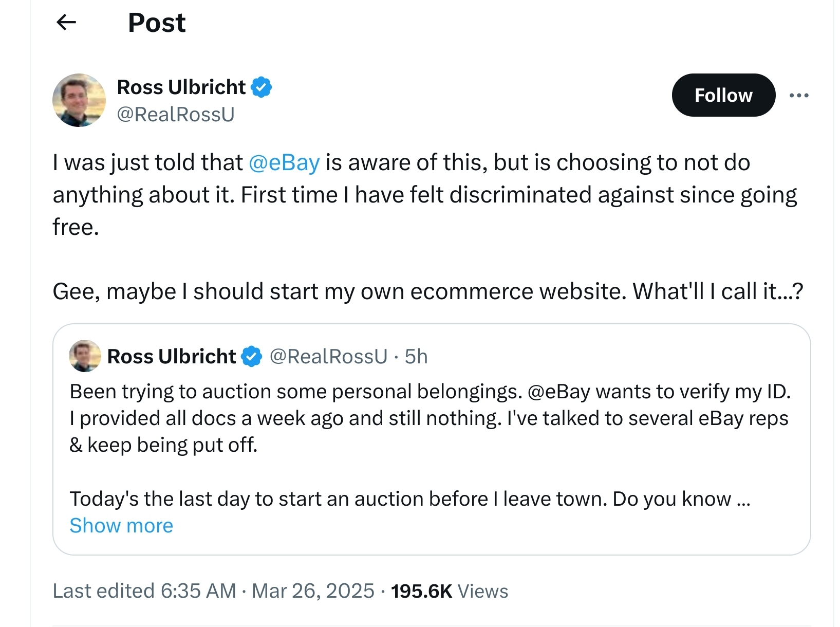Open the three-dot more options menu

pos(799,95)
